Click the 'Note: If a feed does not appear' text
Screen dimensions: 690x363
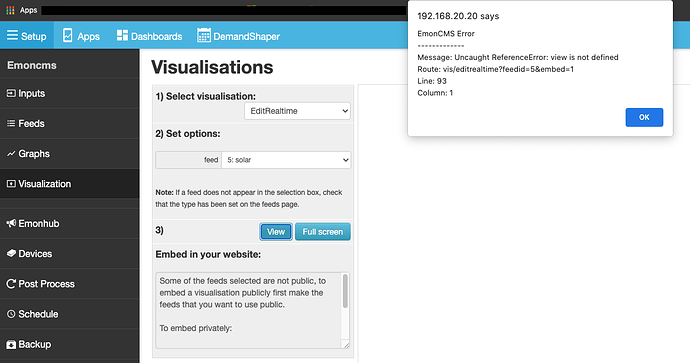pos(249,198)
